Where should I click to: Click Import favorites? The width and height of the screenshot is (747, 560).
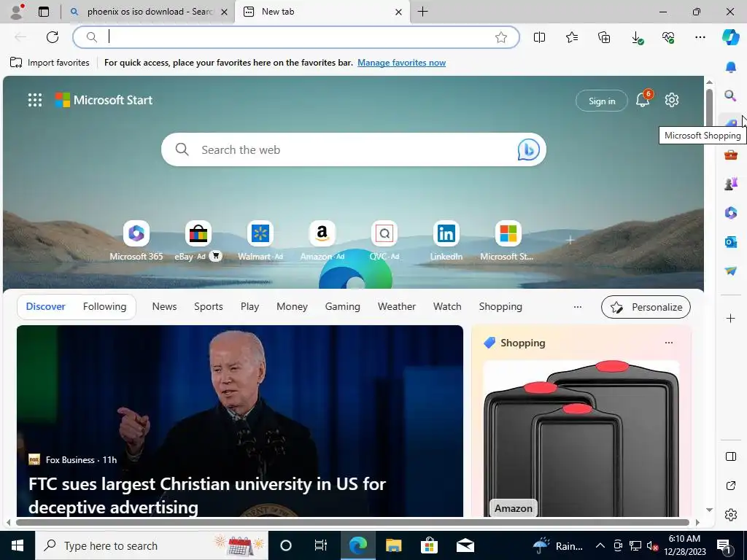click(50, 63)
